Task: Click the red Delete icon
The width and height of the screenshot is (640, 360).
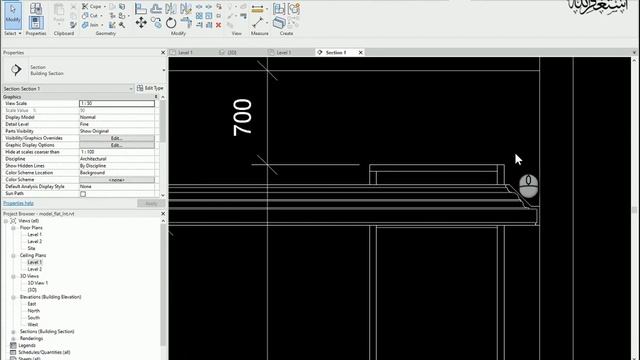Action: pyautogui.click(x=218, y=25)
